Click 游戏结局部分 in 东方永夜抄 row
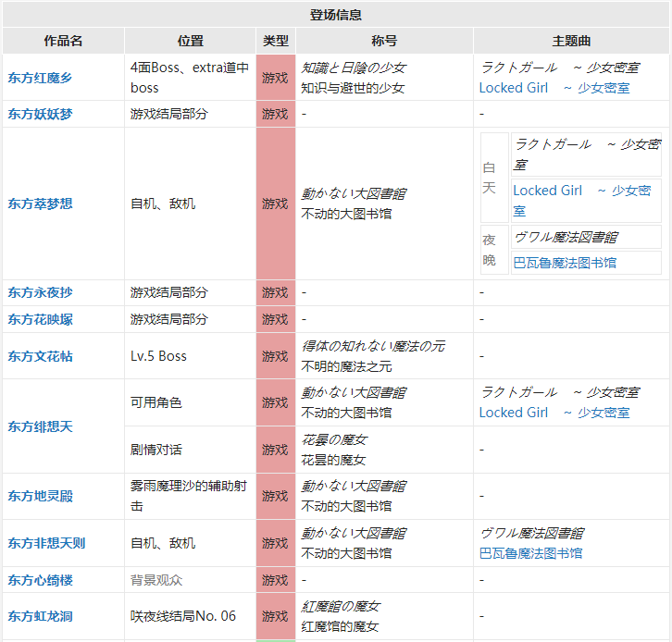This screenshot has height=642, width=672. pos(168,292)
